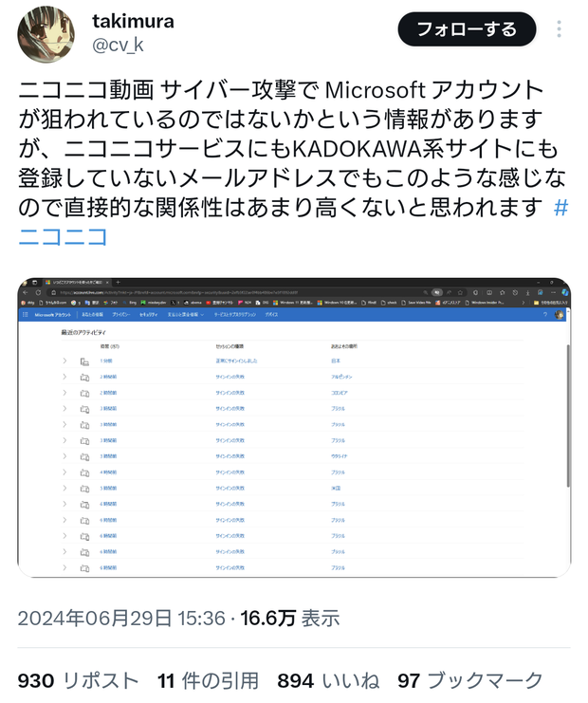Viewport: 588px width, 703px height.
Task: Click the browser back arrow icon
Action: 26,293
